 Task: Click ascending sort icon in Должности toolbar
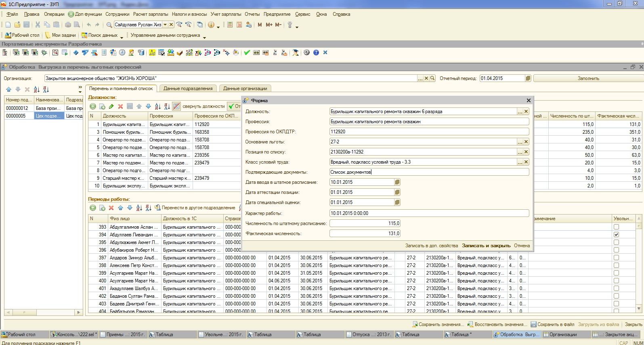pos(157,106)
